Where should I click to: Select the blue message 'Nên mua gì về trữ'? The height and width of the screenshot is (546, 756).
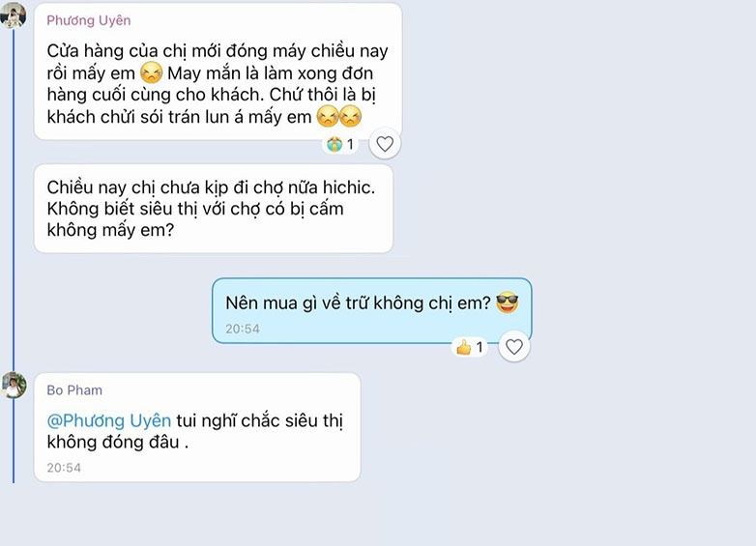[372, 311]
